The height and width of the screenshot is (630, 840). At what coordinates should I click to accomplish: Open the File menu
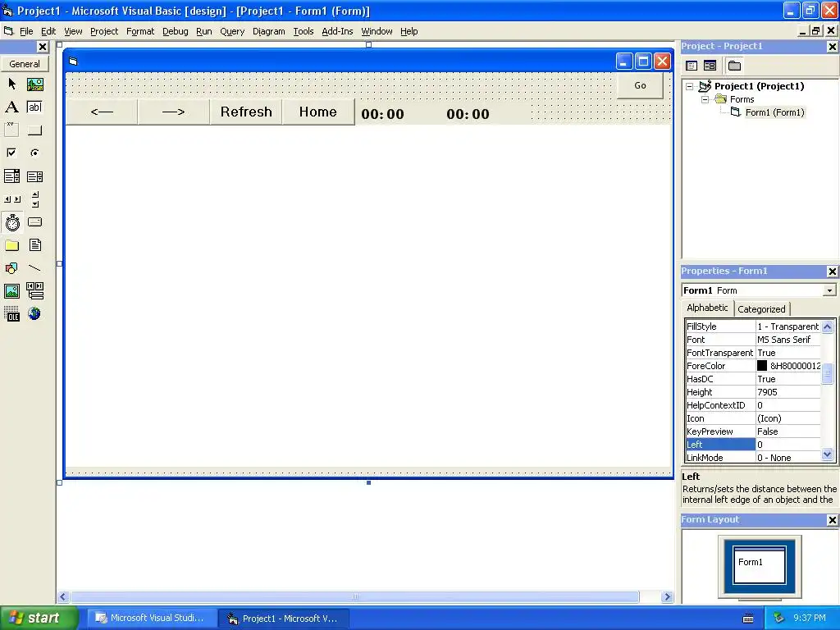pos(26,32)
